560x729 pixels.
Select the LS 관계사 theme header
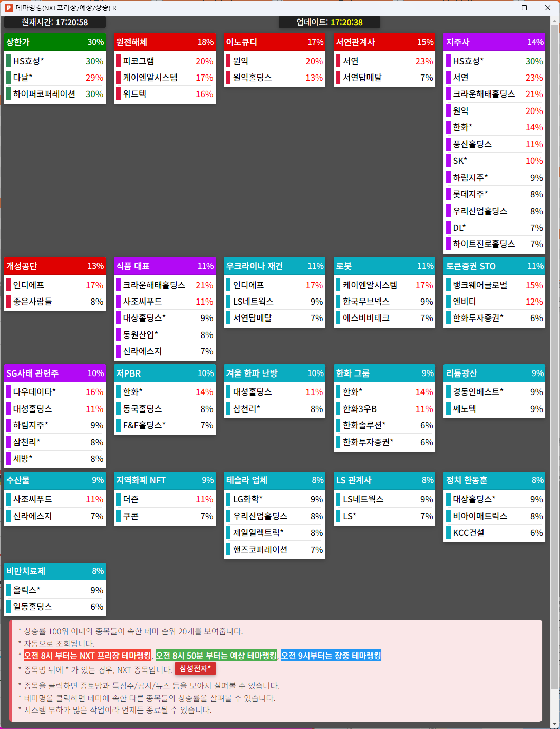[x=384, y=480]
